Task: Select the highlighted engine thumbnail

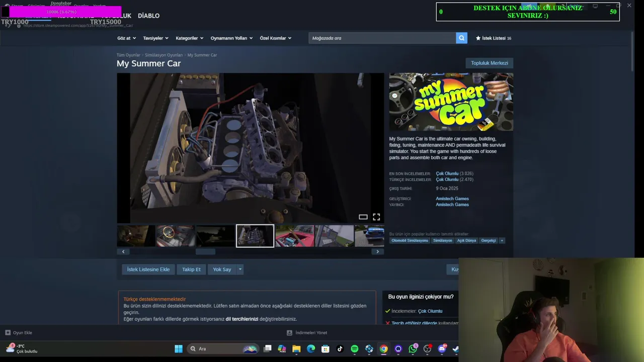Action: [255, 236]
